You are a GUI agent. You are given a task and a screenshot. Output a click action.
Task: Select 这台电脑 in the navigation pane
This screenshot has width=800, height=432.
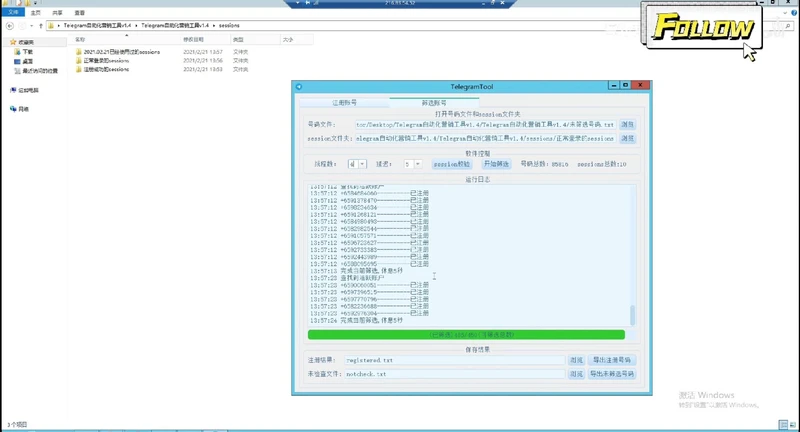point(24,90)
